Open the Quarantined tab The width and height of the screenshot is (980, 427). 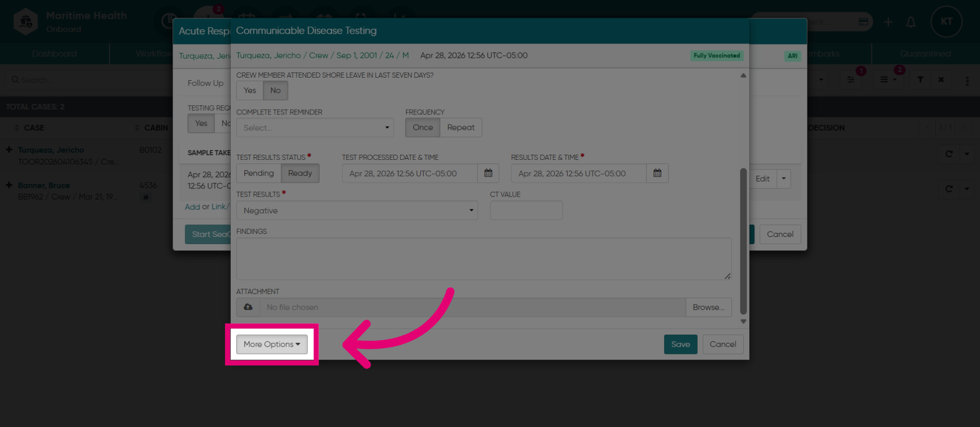(925, 54)
